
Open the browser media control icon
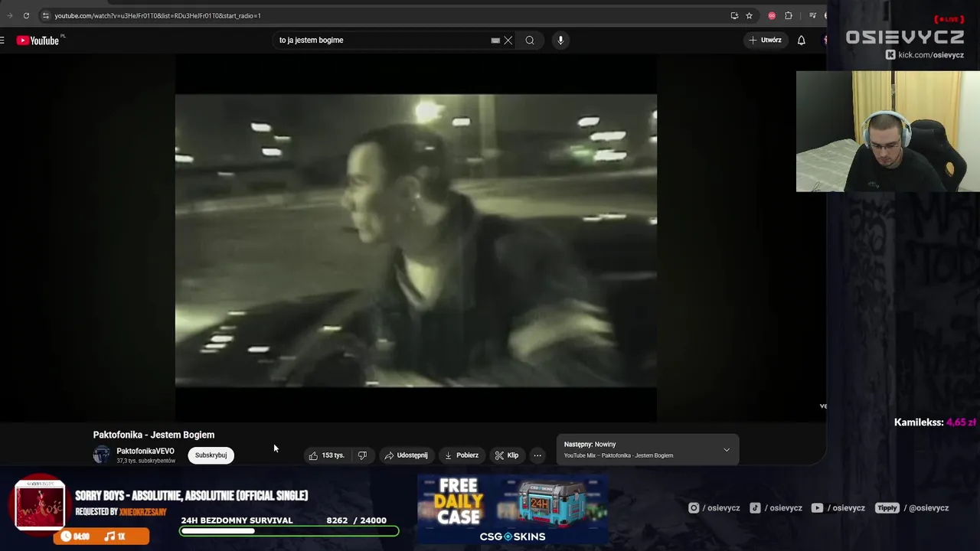pos(812,15)
